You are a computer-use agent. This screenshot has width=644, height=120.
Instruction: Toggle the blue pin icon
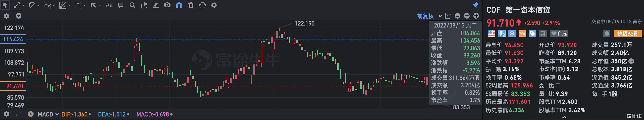click(x=475, y=5)
